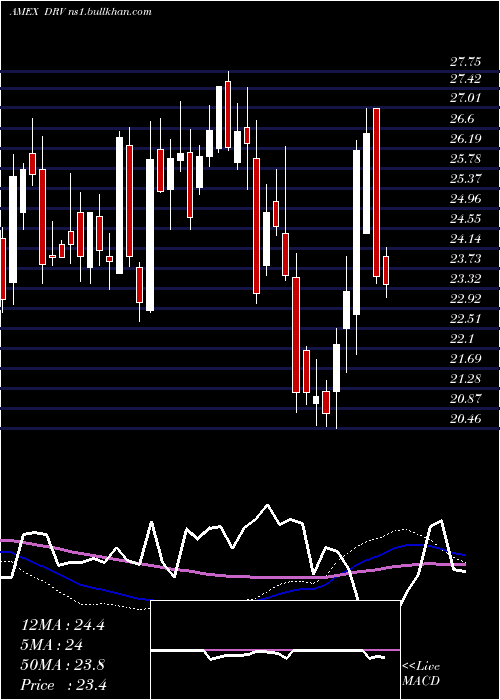Screen dimensions: 500x700
Task: Click the 21.28 price axis label
Action: [x=465, y=379]
